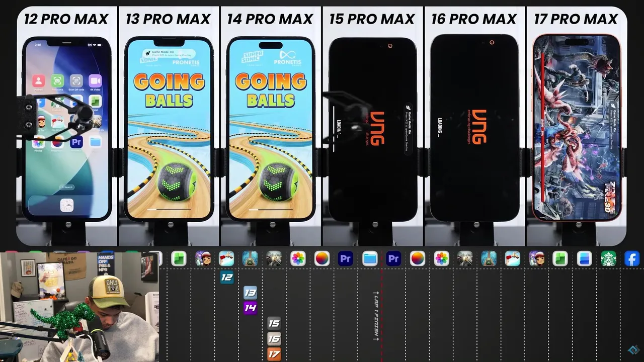Click the presenter webcam thumbnail
Image resolution: width=644 pixels, height=362 pixels.
(79, 307)
